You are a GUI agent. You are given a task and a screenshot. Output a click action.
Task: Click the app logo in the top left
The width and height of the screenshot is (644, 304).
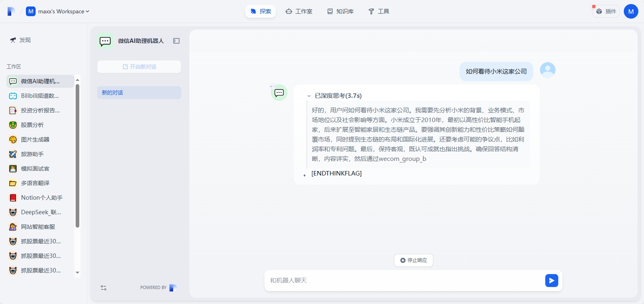coord(11,11)
